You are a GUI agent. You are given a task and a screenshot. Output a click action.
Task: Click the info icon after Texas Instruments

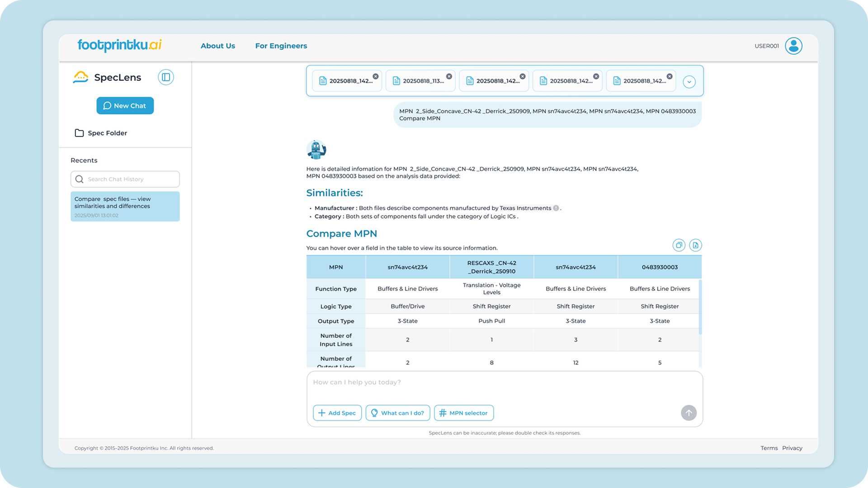click(556, 208)
